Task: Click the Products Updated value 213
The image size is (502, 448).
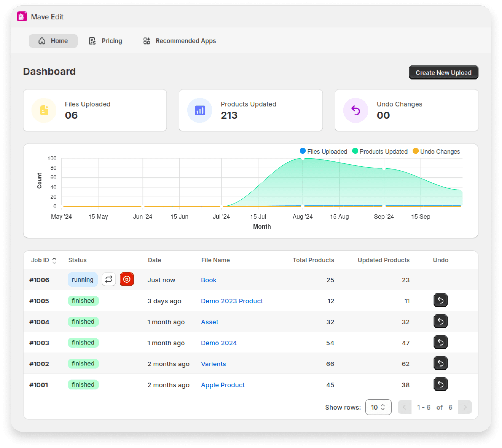Action: 229,115
